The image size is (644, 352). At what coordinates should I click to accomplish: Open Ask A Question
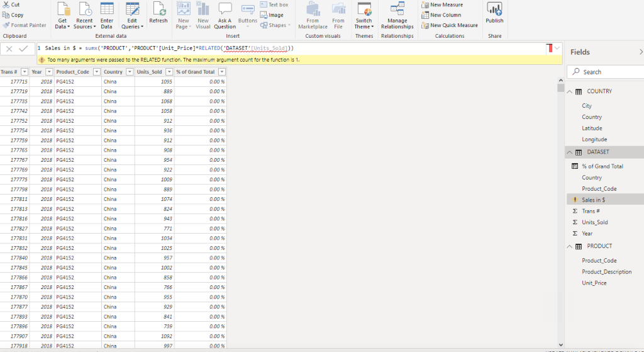point(225,16)
